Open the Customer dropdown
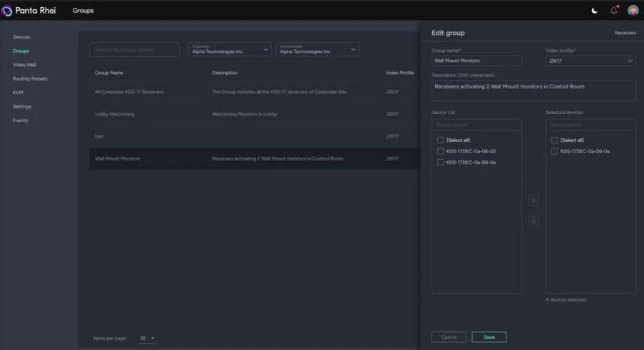644x350 pixels. (x=230, y=49)
